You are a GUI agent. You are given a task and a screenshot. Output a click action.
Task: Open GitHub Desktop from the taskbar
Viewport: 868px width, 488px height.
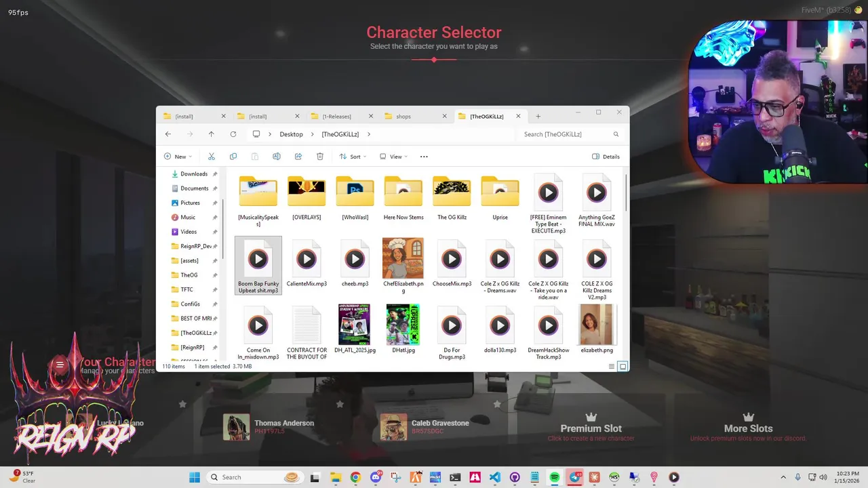click(x=515, y=477)
